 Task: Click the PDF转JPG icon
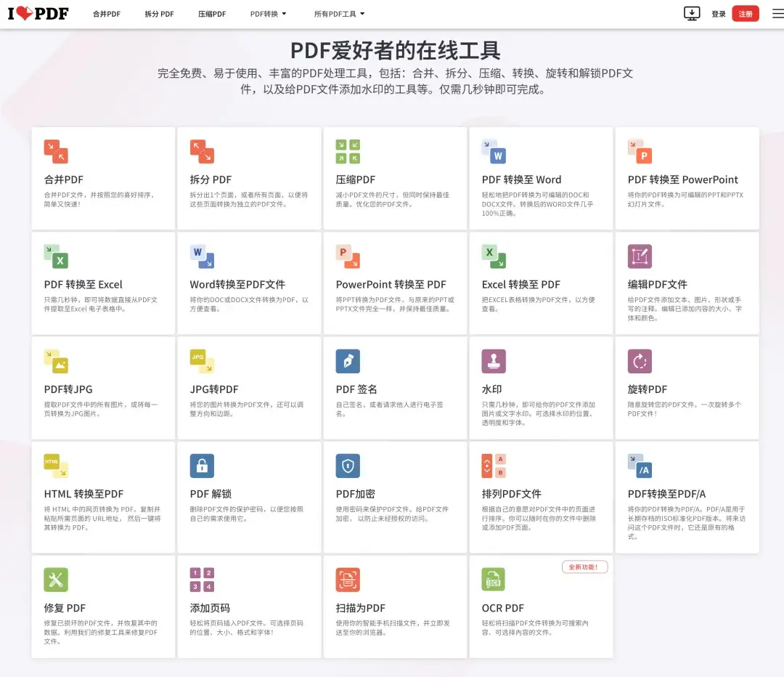tap(56, 361)
